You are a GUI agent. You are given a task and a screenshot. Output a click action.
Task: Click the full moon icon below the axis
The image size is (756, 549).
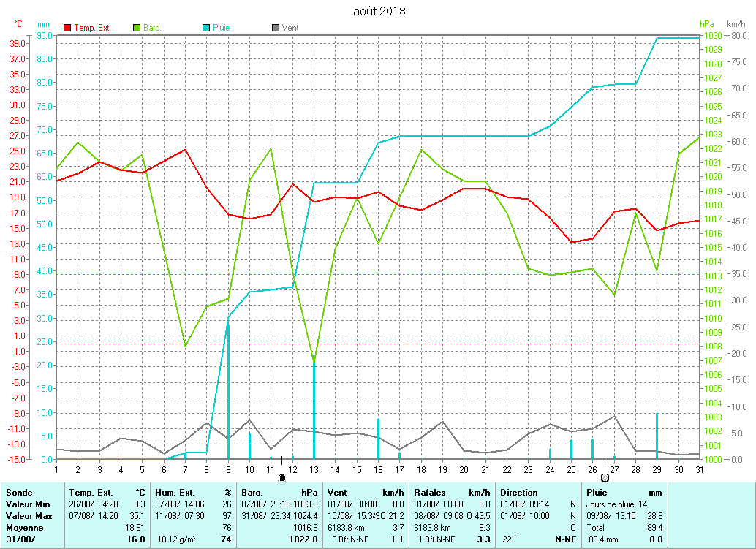tap(605, 478)
